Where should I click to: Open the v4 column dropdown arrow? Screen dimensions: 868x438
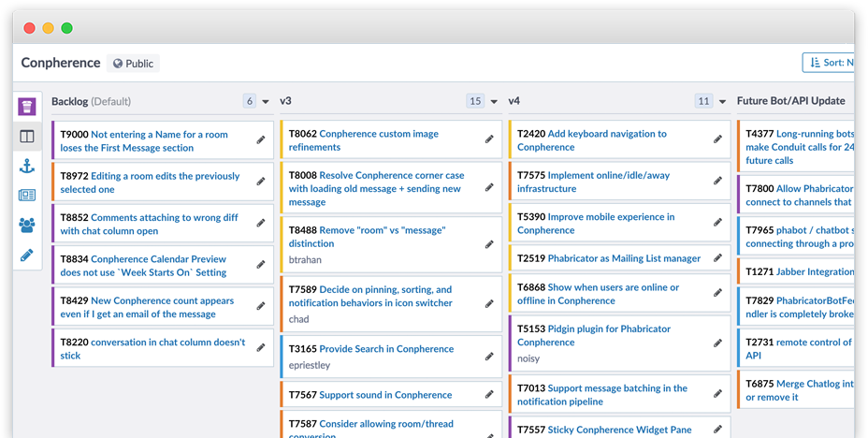click(x=722, y=102)
